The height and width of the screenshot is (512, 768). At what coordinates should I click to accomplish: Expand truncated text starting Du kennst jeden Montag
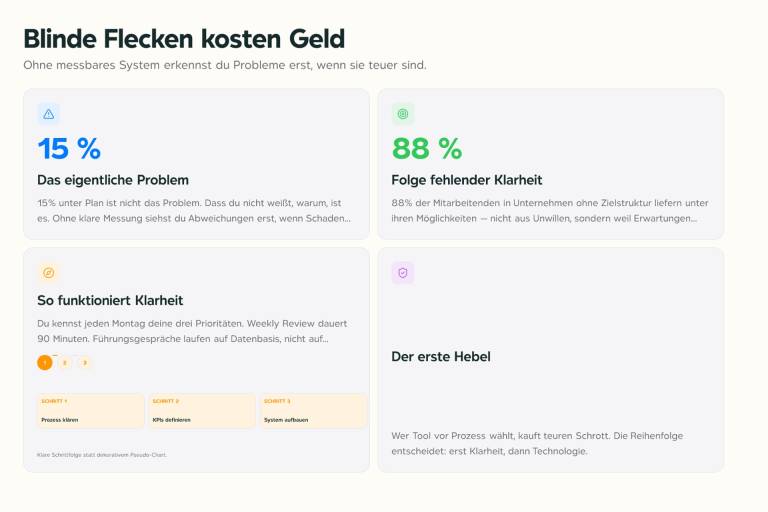pos(192,331)
